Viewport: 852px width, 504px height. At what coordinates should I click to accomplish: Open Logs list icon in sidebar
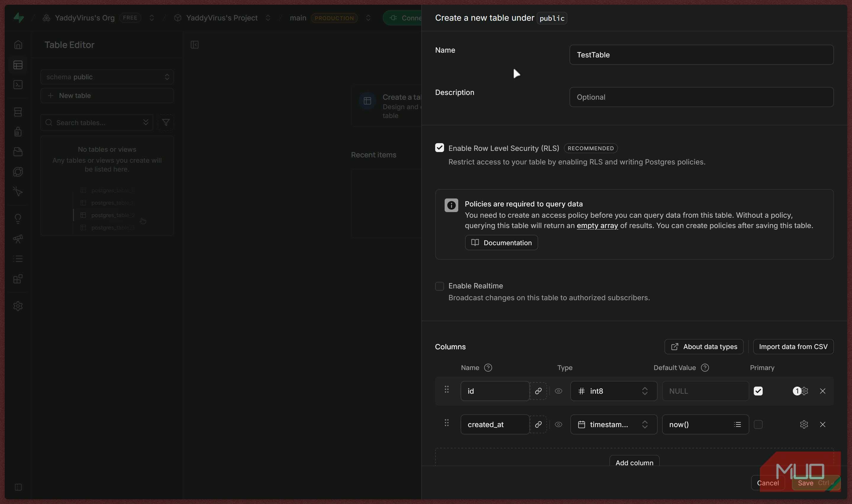point(18,259)
